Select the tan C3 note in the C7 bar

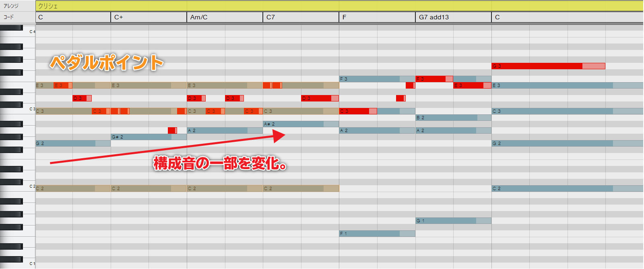[301, 111]
